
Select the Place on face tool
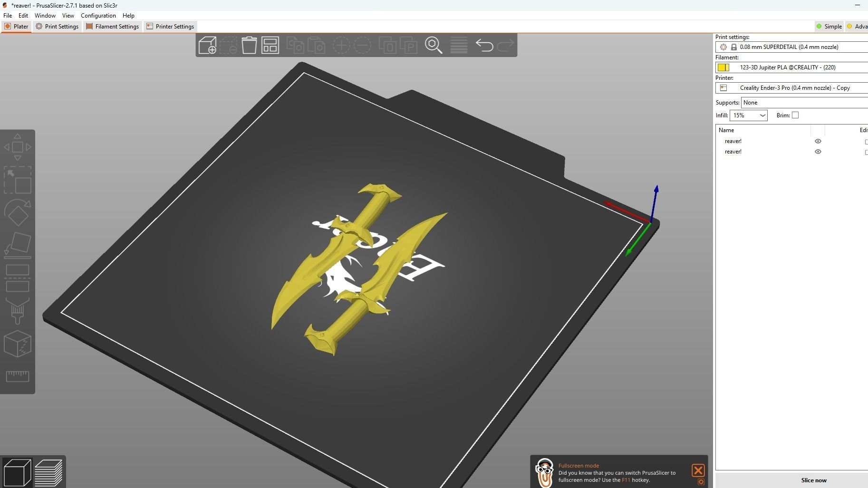pyautogui.click(x=18, y=245)
